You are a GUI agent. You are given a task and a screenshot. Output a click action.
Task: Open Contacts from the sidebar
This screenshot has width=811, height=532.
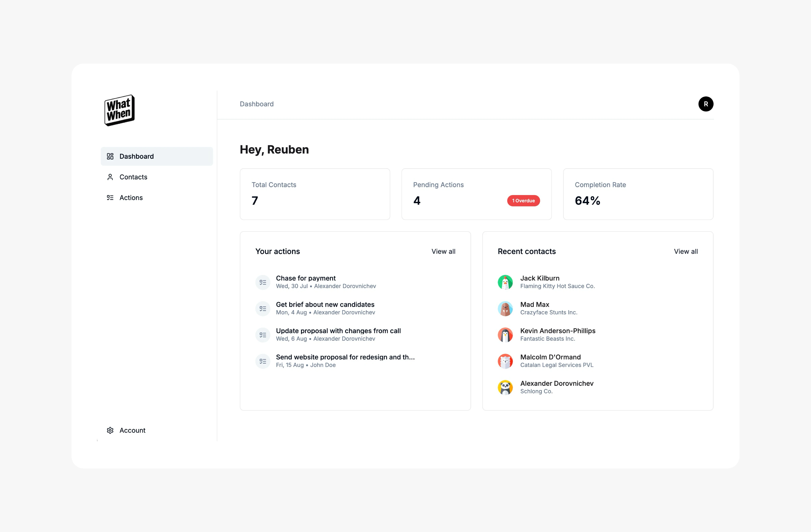(133, 177)
